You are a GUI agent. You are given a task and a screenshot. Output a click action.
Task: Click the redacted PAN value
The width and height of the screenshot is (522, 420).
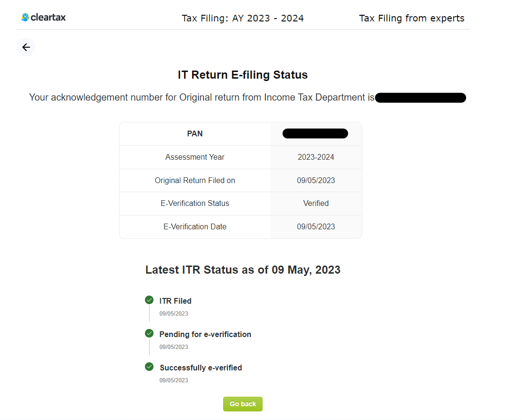(315, 133)
